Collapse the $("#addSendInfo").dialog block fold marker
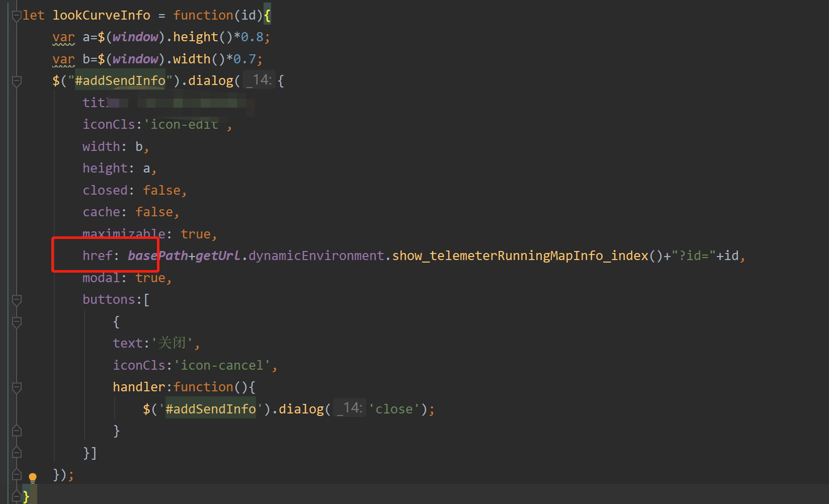This screenshot has height=504, width=829. (x=17, y=81)
